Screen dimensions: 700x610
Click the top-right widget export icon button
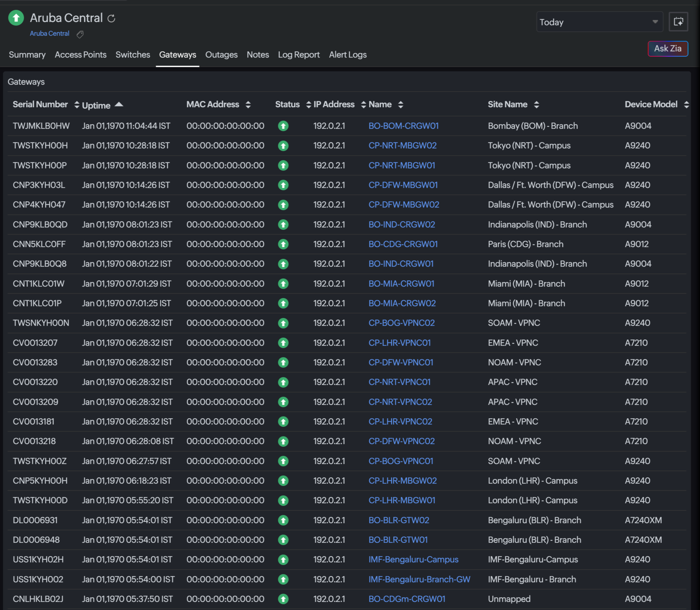pyautogui.click(x=678, y=22)
